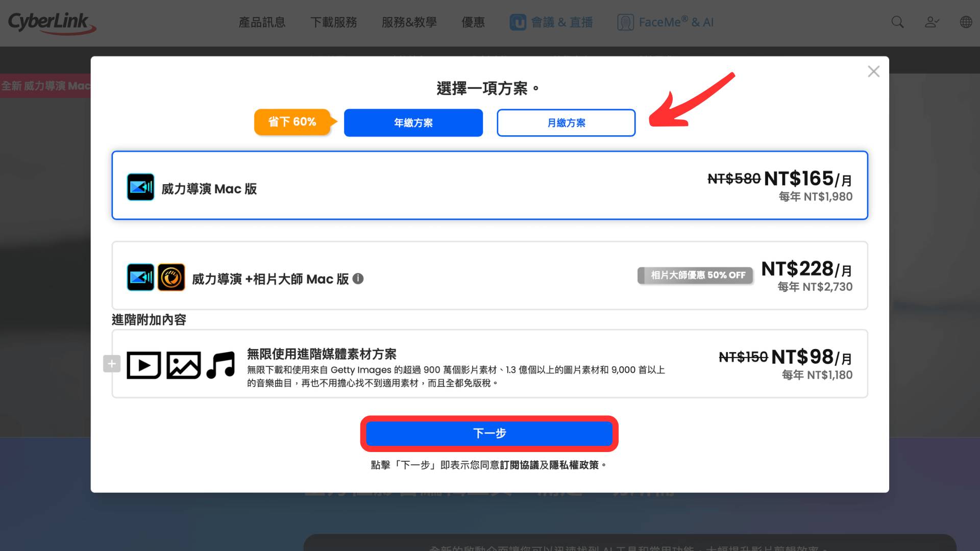Click the crossed-out NT$150 price
Image resolution: width=980 pixels, height=551 pixels.
(743, 357)
